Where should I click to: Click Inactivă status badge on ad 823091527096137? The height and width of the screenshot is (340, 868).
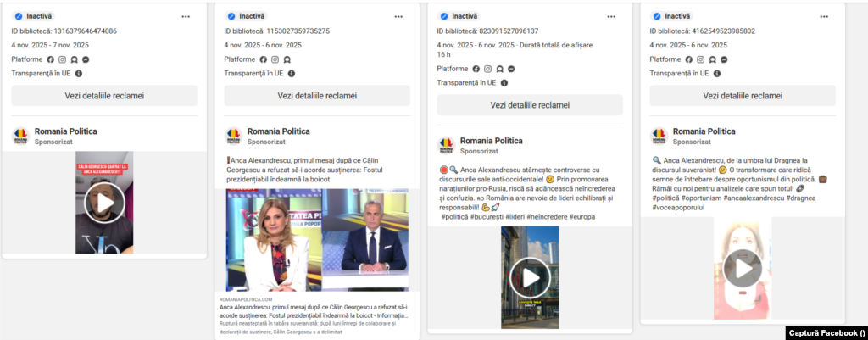(459, 17)
